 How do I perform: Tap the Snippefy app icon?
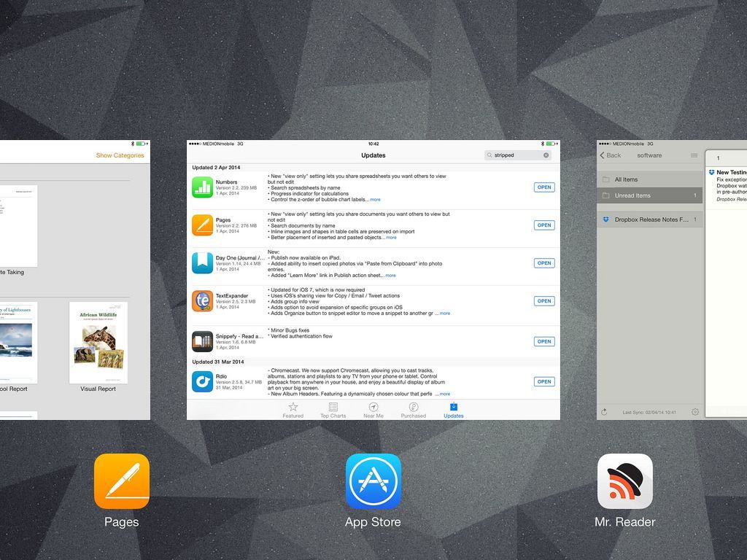click(x=202, y=341)
